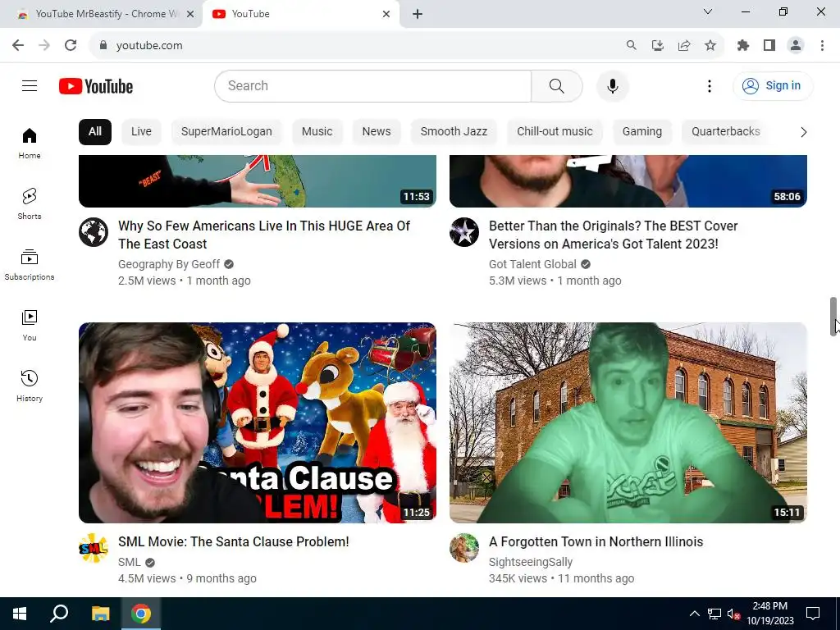Open Subscriptions in the sidebar
This screenshot has width=840, height=630.
30,265
